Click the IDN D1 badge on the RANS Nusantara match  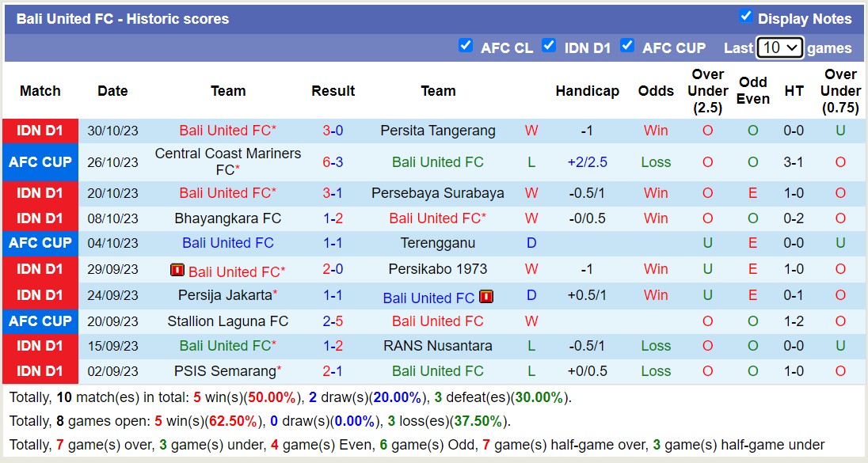click(40, 346)
